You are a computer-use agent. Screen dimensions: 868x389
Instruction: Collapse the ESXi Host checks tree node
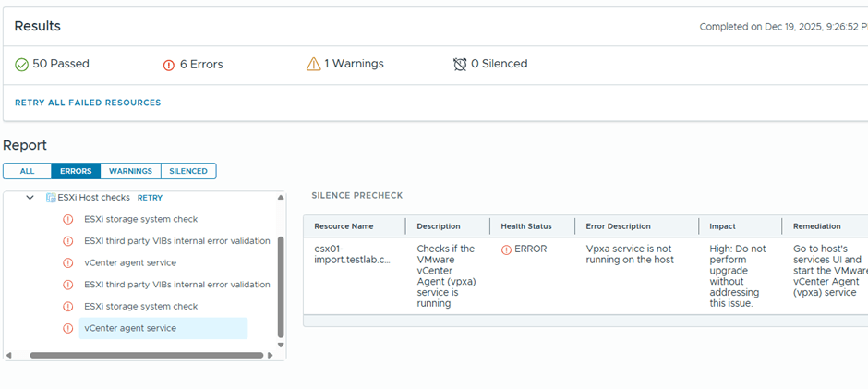click(x=30, y=198)
